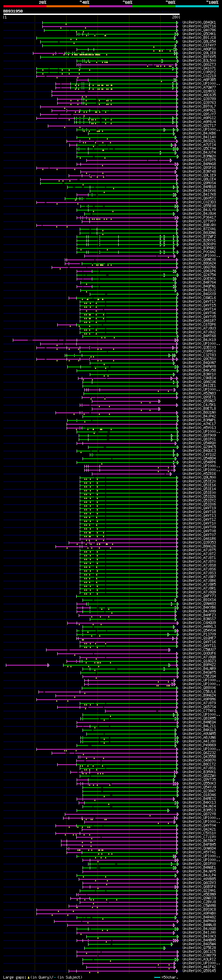The height and width of the screenshot is (980, 222).
Task: Open hit UniRef100_Q84QK1
Action: pos(199,23)
